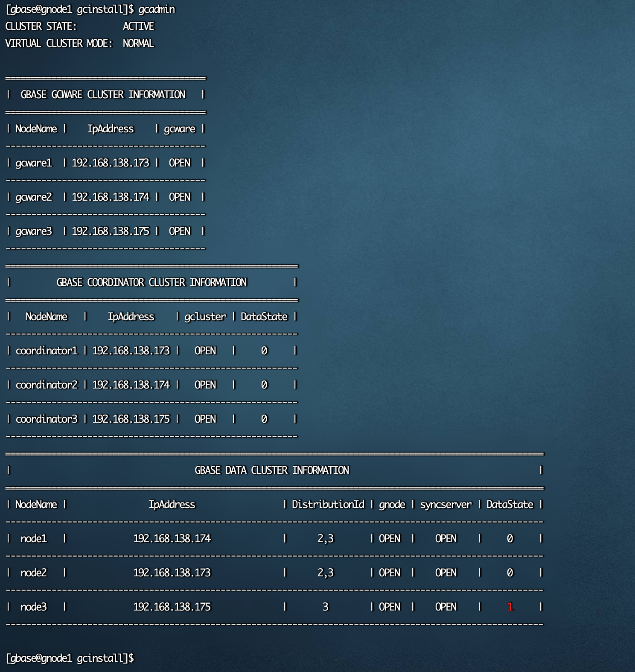The width and height of the screenshot is (635, 672).
Task: Click the CLUSTER STATE: label
Action: pyautogui.click(x=41, y=26)
